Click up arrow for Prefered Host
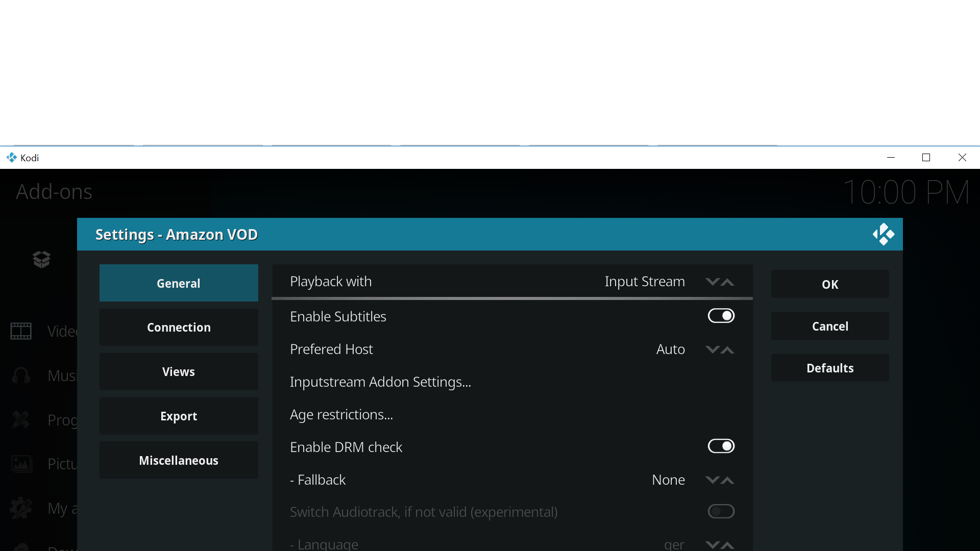The image size is (980, 551). (727, 349)
